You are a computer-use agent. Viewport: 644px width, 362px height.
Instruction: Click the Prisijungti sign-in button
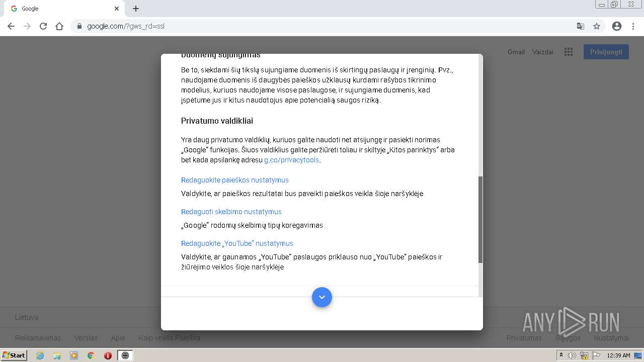coord(606,52)
